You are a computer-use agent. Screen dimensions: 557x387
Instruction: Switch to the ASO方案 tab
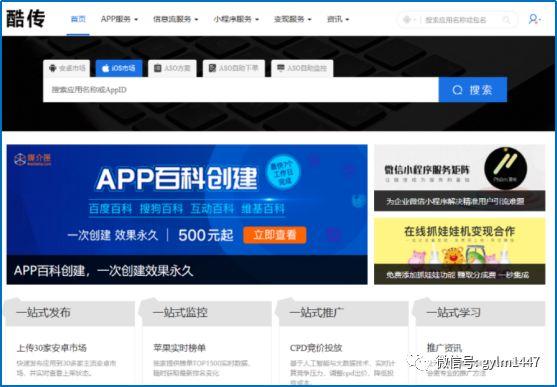click(x=172, y=68)
